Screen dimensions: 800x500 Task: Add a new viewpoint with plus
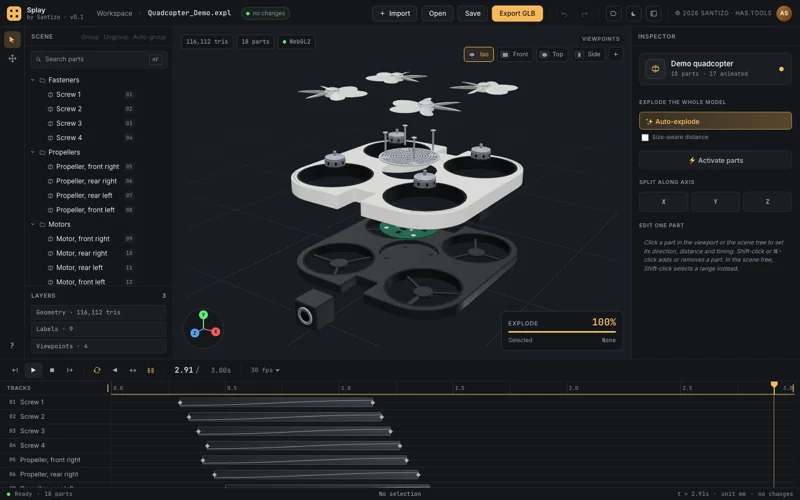[616, 54]
